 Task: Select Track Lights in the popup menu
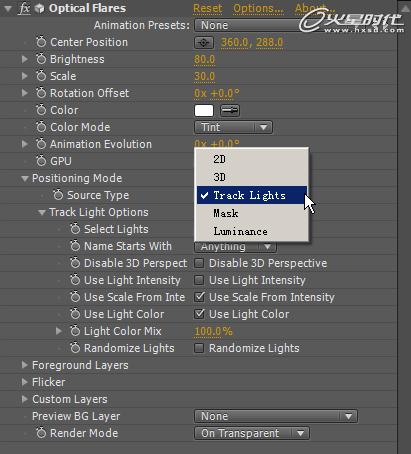pos(252,195)
